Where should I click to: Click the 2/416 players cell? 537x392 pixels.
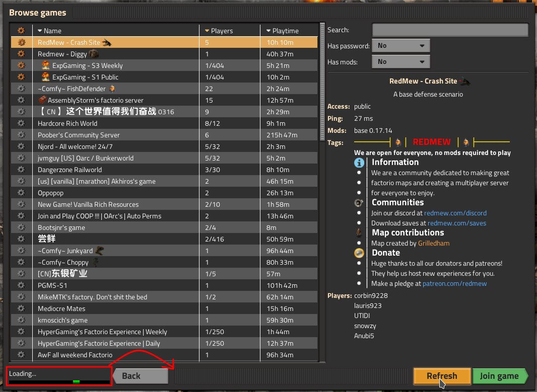pyautogui.click(x=215, y=239)
